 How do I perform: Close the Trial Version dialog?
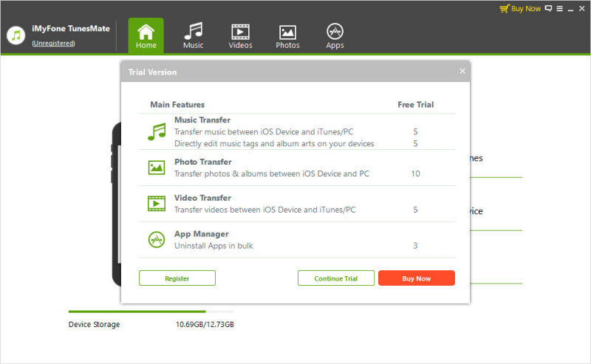click(462, 71)
